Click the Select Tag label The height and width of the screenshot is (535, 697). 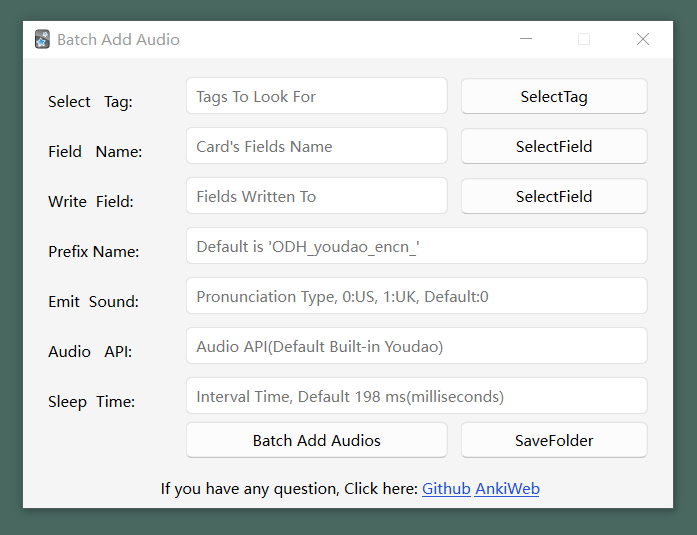pos(90,102)
